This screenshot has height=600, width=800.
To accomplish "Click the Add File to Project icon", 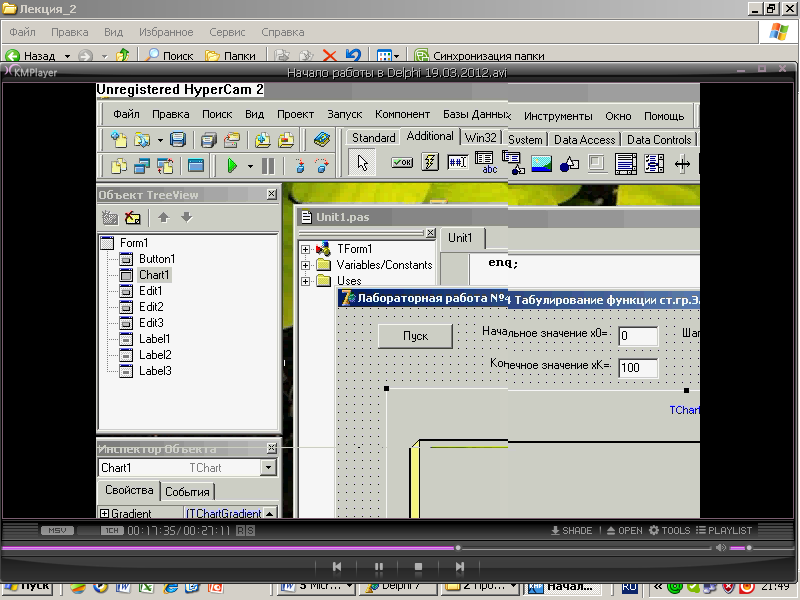I will 263,139.
